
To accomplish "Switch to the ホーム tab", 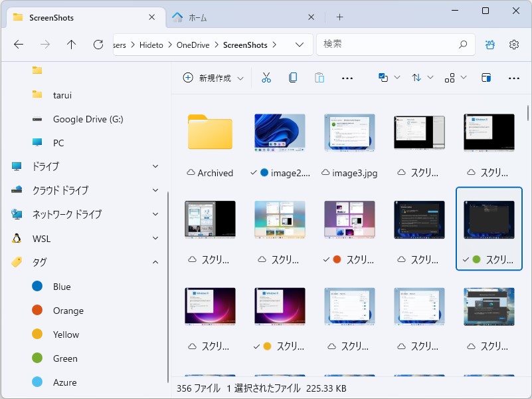I will pyautogui.click(x=198, y=17).
